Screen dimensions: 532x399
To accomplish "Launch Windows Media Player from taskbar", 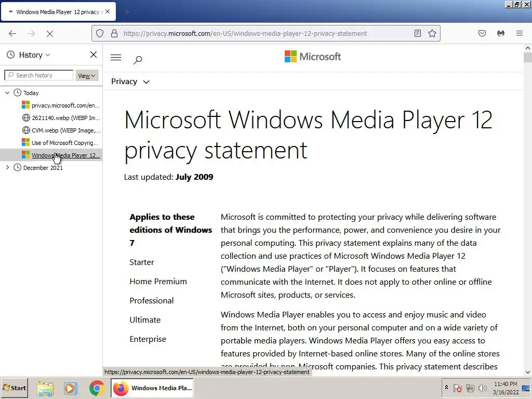I will pyautogui.click(x=71, y=389).
